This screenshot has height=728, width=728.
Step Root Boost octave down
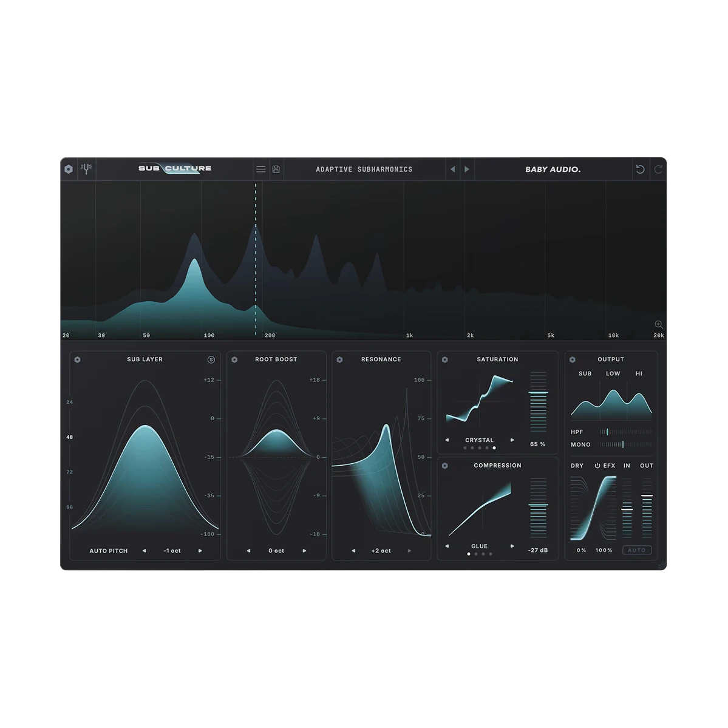click(x=248, y=551)
